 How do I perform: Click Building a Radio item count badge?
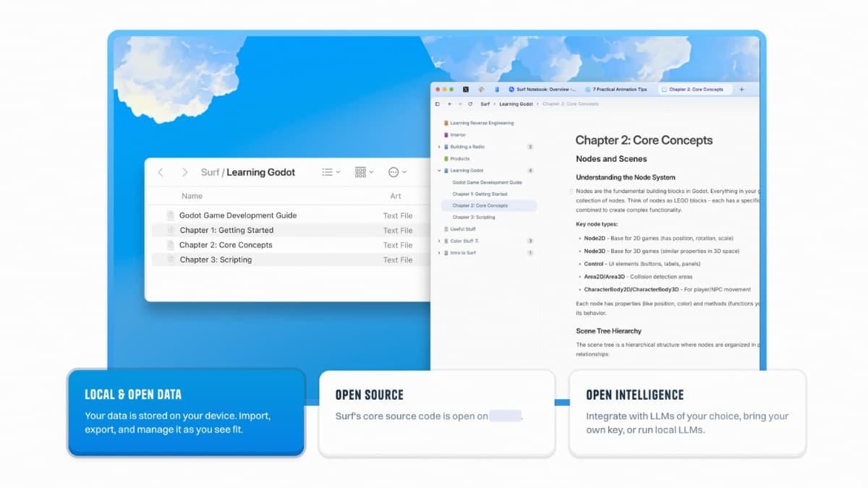(x=530, y=147)
